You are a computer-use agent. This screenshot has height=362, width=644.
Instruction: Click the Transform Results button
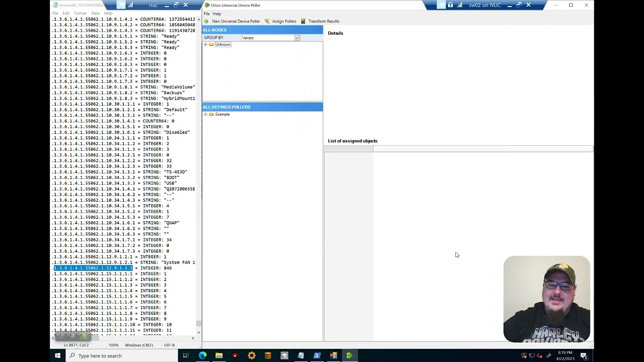(x=320, y=21)
